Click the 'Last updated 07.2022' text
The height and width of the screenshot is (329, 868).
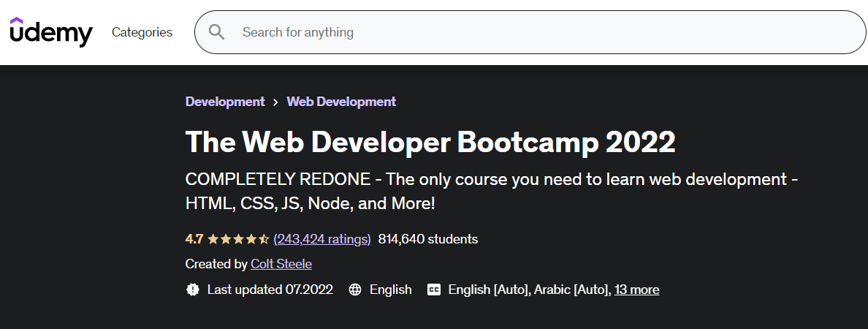tap(270, 289)
